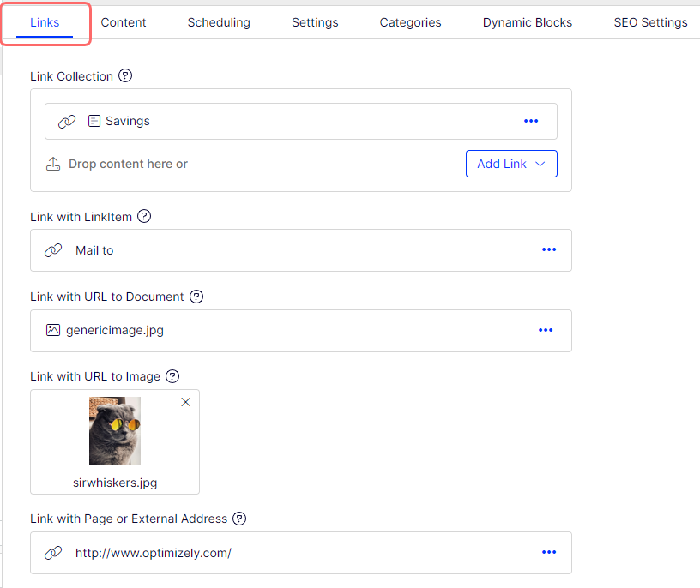Screen dimensions: 700x588
Task: Click the image icon beside genericimage.jpg
Action: 53,330
